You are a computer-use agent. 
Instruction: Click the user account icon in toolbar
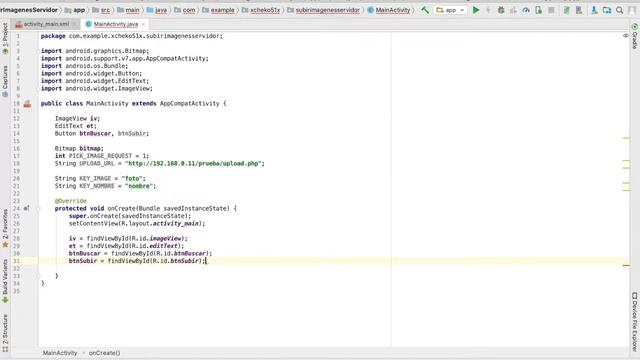point(632,10)
